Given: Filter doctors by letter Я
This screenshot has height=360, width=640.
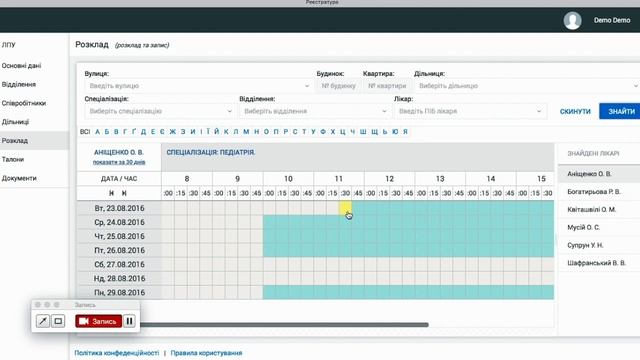Looking at the screenshot, I should [405, 132].
